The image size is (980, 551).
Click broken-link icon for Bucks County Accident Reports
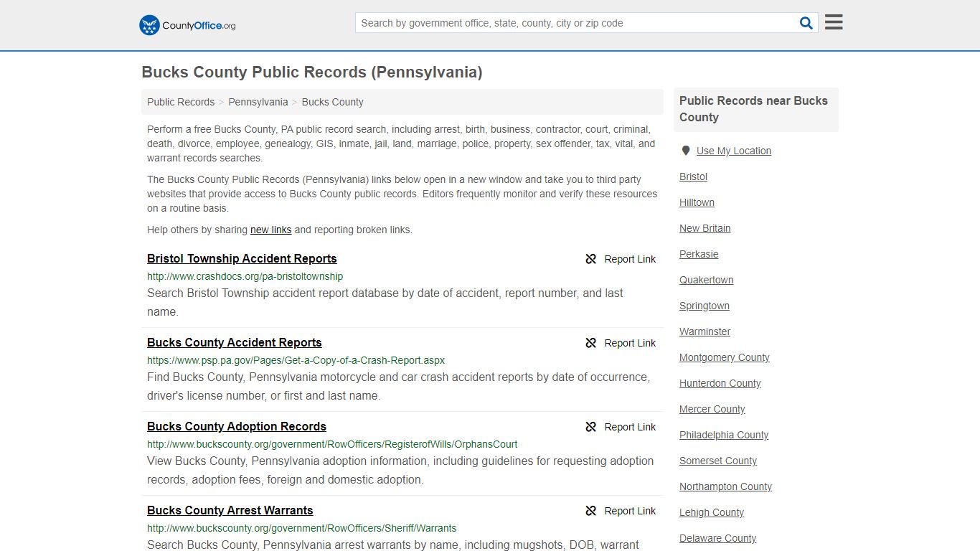tap(590, 343)
